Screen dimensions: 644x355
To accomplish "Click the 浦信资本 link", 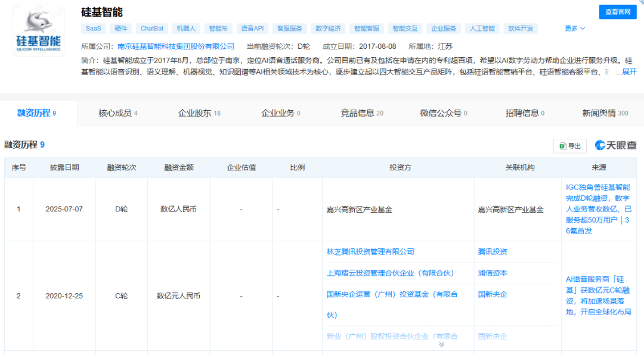I will (x=492, y=273).
